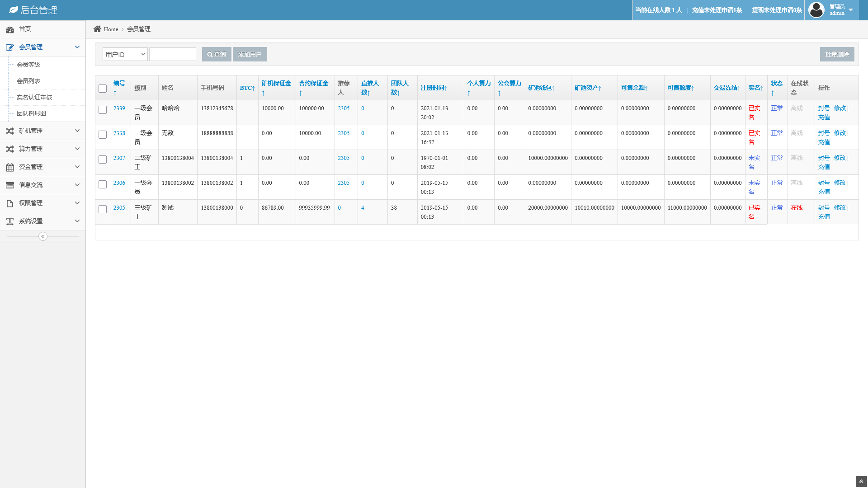Tick the select-all checkbox in table header
The height and width of the screenshot is (488, 868).
[x=103, y=89]
